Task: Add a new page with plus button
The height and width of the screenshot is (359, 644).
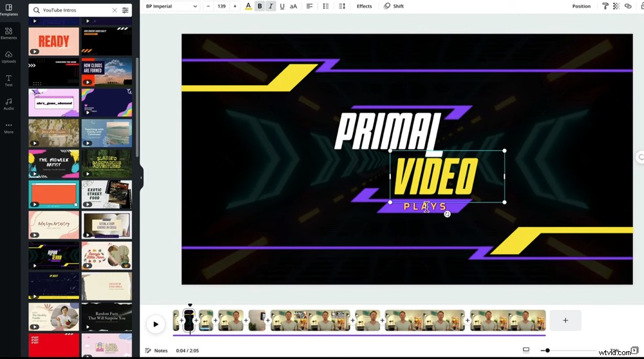Action: [565, 320]
